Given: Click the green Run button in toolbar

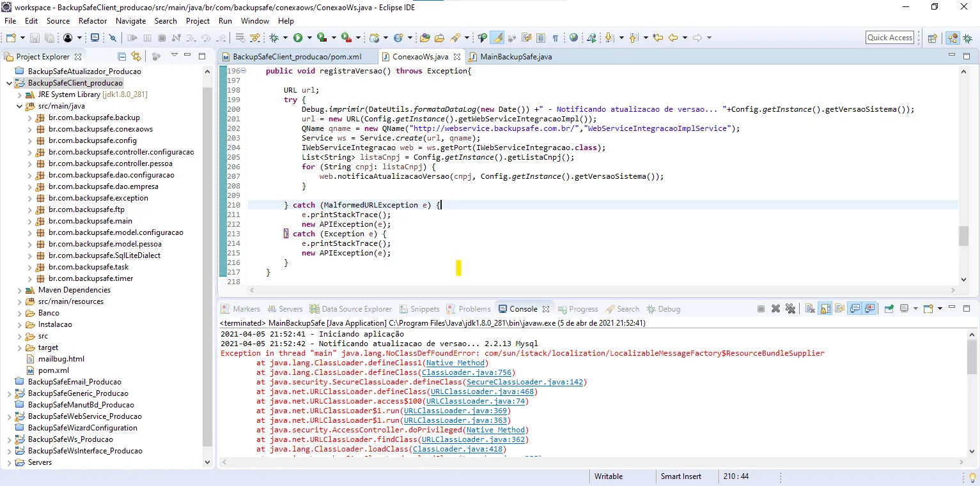Looking at the screenshot, I should tap(298, 38).
